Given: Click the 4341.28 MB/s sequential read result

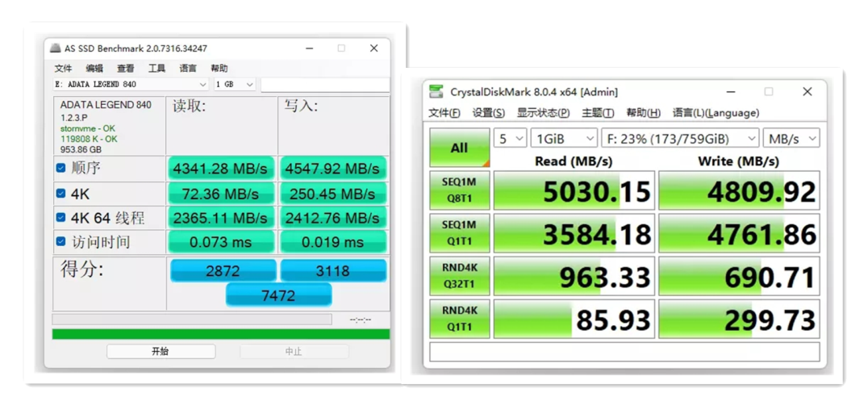Looking at the screenshot, I should coord(221,169).
